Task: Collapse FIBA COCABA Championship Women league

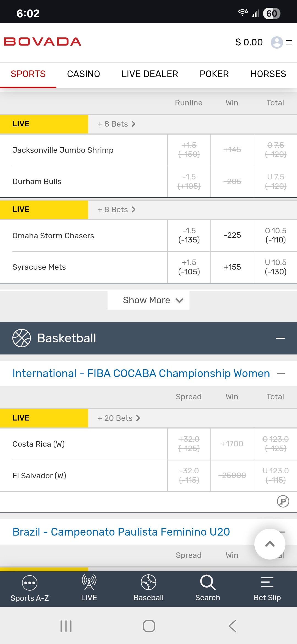Action: click(x=280, y=373)
